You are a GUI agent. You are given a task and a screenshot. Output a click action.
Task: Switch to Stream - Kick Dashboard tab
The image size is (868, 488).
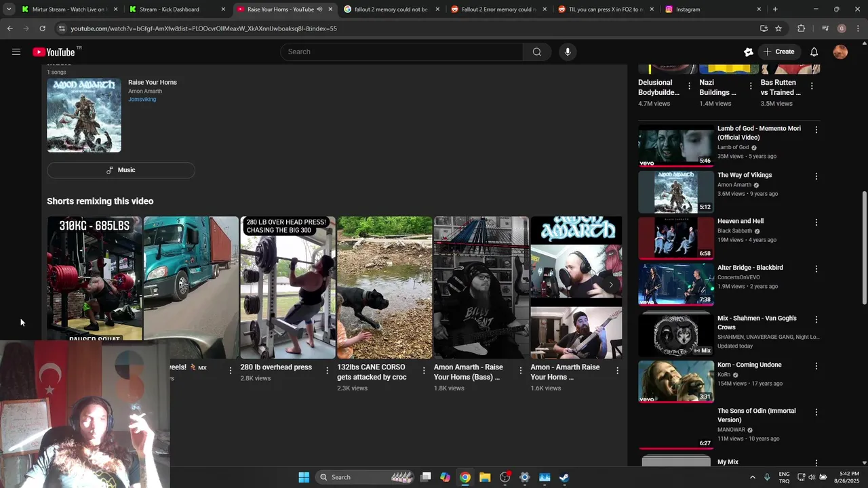pyautogui.click(x=178, y=9)
